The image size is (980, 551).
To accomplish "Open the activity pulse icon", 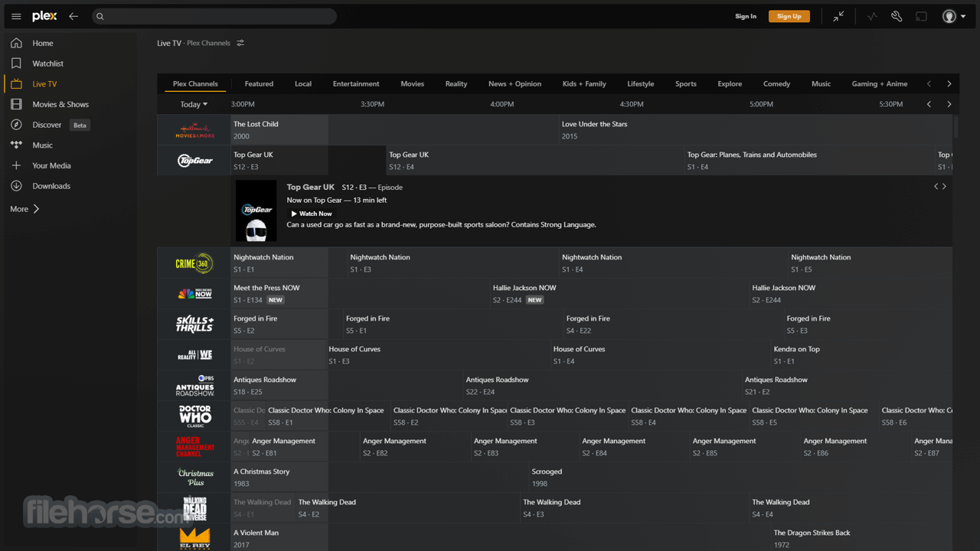I will pyautogui.click(x=872, y=16).
